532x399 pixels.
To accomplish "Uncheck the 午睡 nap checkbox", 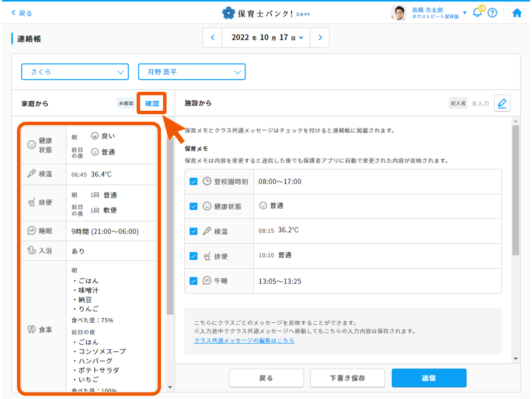I will [x=193, y=281].
